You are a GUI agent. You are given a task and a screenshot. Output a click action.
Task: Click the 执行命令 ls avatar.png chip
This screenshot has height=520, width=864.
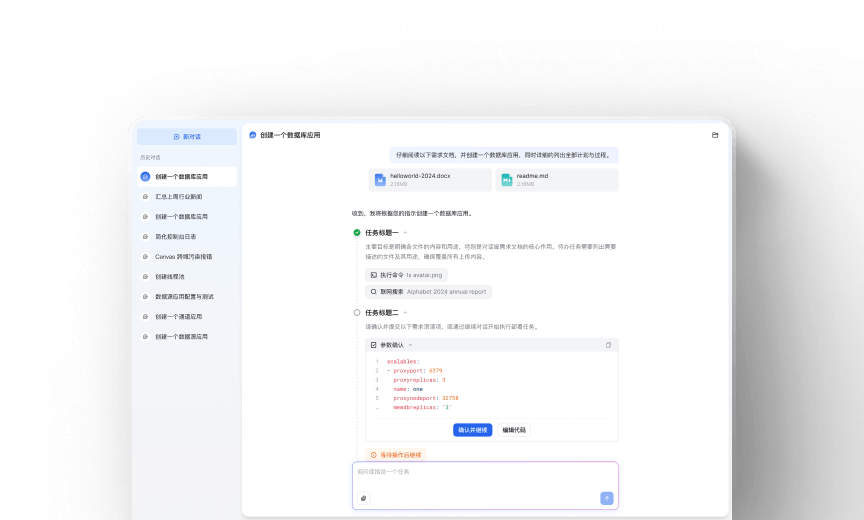pos(408,274)
